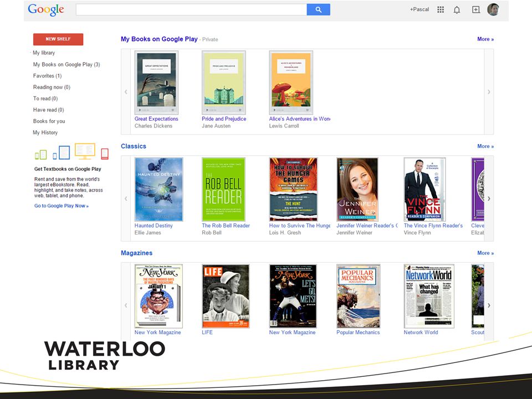Open the profile avatar picture

click(x=493, y=9)
